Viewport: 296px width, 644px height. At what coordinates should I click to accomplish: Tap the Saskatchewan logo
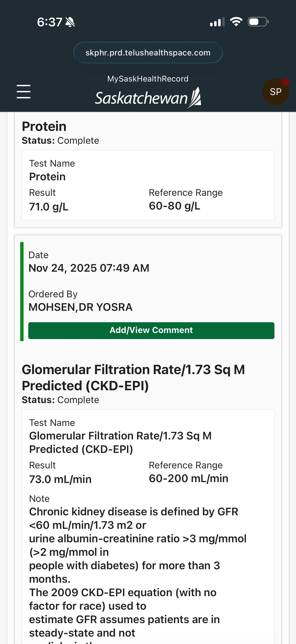[x=148, y=97]
